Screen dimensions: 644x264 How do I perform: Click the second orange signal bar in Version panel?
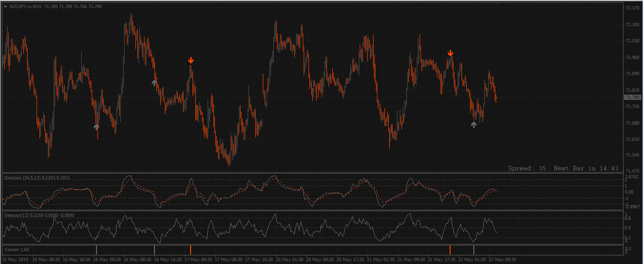point(450,250)
